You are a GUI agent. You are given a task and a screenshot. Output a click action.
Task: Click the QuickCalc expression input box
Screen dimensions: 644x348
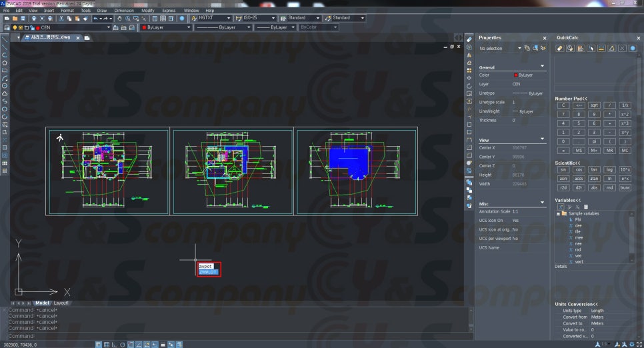click(595, 89)
